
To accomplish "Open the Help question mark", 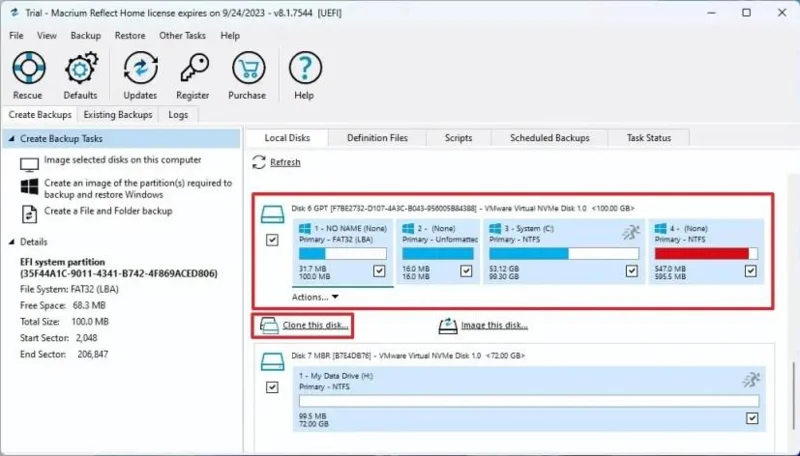I will (x=305, y=68).
